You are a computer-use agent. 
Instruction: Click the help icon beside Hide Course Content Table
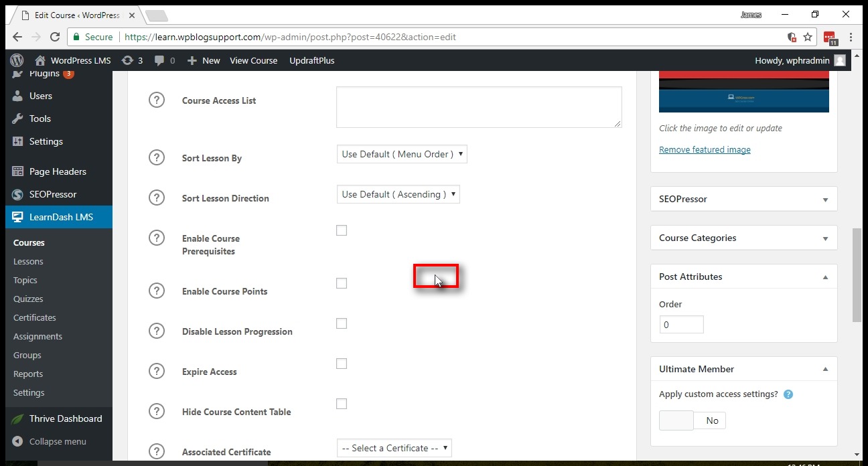coord(156,412)
